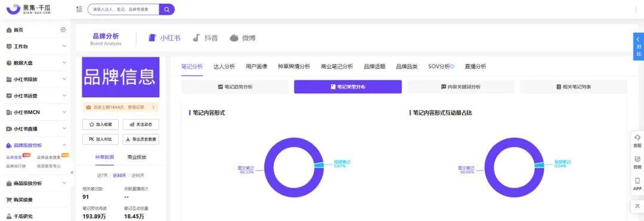
Task: Click inside the top search input field
Action: pyautogui.click(x=123, y=9)
